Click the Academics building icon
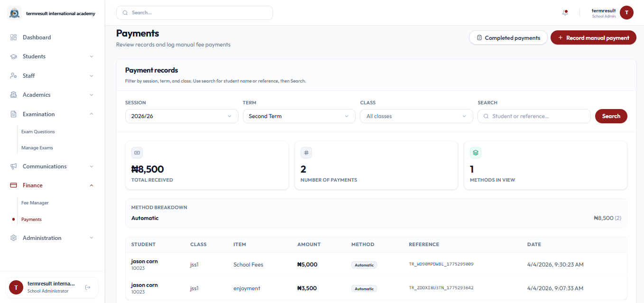This screenshot has height=303, width=644. 14,95
